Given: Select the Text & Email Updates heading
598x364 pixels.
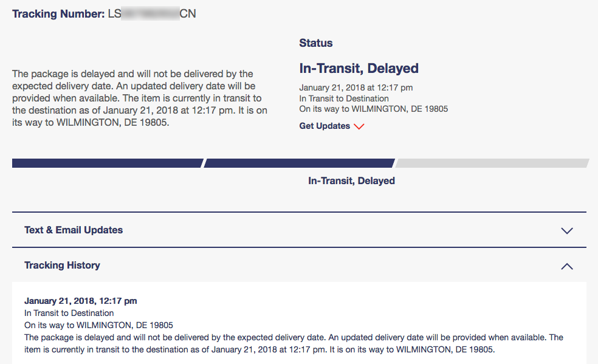Looking at the screenshot, I should [74, 230].
